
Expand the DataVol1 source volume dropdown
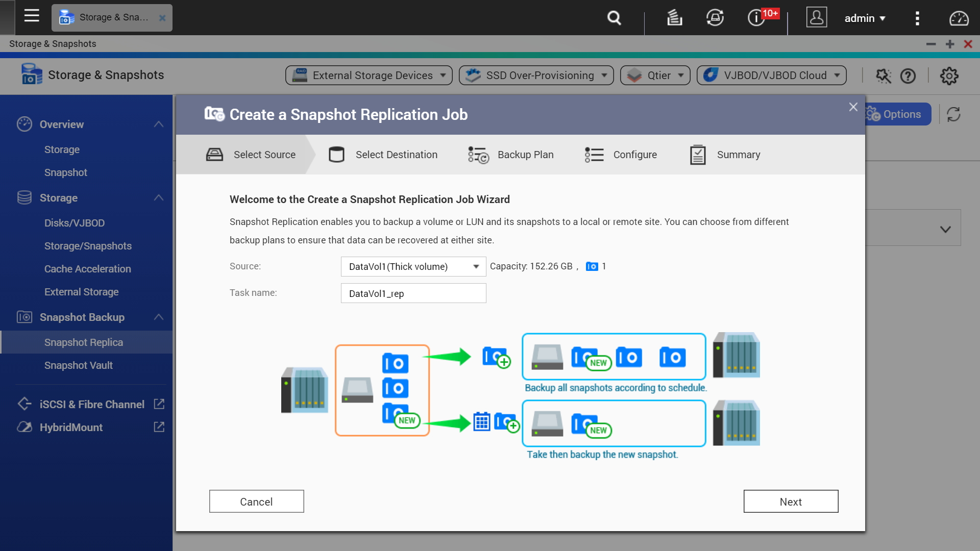[x=477, y=266]
